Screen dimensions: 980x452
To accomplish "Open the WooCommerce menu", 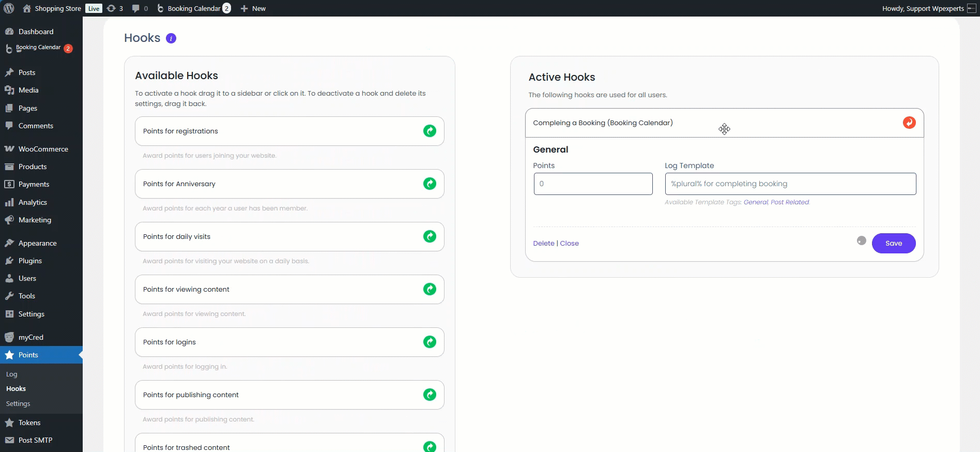I will [43, 149].
